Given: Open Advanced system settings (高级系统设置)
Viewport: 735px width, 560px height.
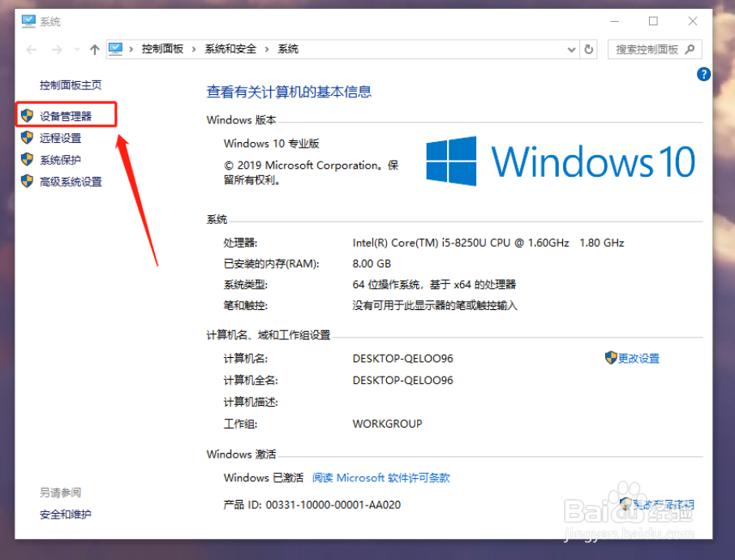Looking at the screenshot, I should tap(71, 182).
